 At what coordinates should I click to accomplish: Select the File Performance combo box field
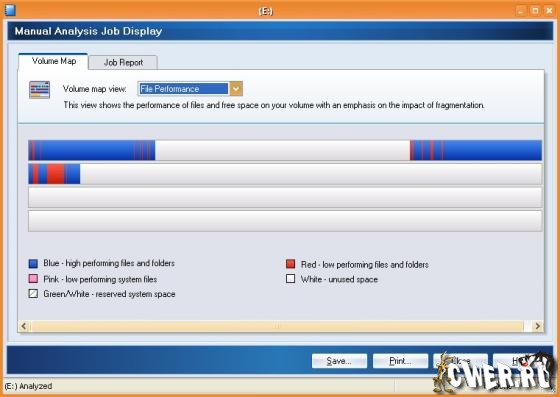click(x=183, y=89)
